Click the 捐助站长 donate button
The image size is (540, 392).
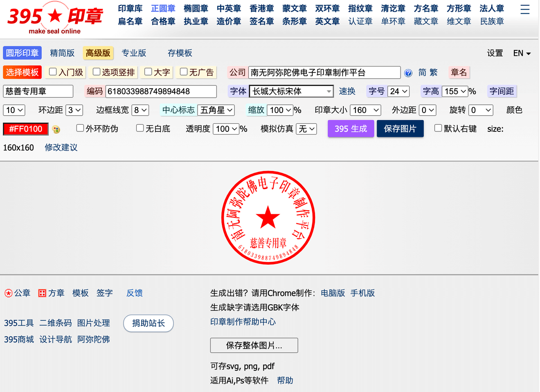pos(148,323)
